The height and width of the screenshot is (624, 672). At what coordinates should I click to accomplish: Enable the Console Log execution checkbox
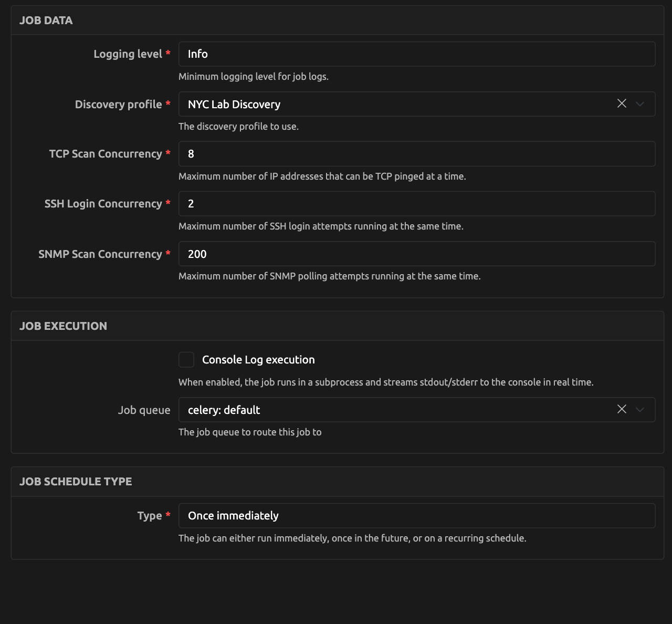pyautogui.click(x=186, y=360)
